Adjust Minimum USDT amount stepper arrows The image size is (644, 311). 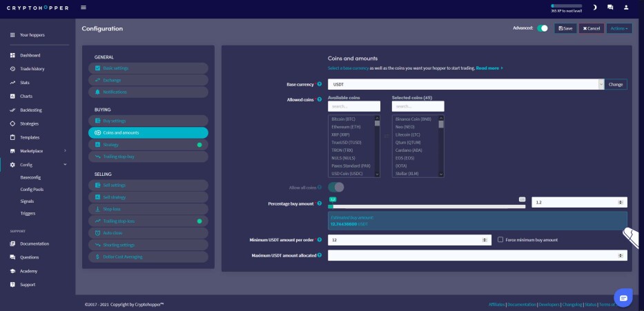click(485, 240)
